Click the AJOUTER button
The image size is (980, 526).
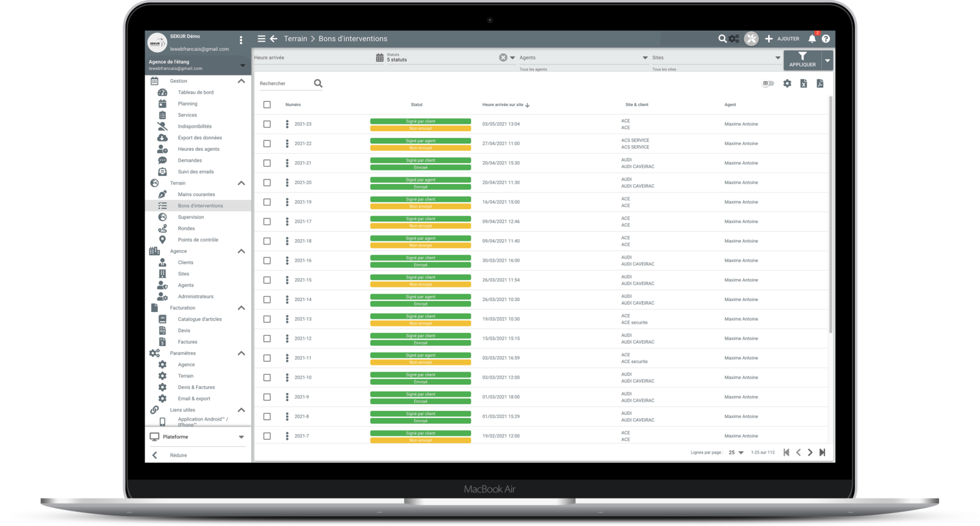tap(782, 39)
